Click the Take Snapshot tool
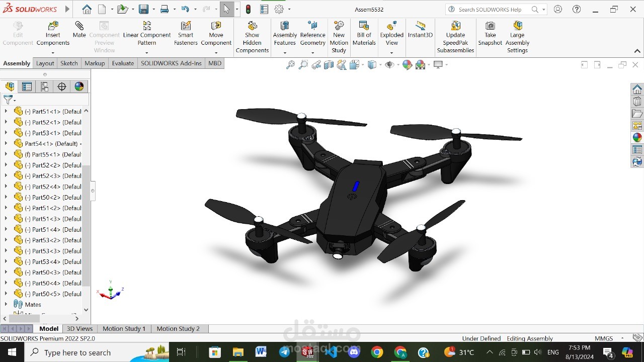The width and height of the screenshot is (644, 362). (x=490, y=30)
